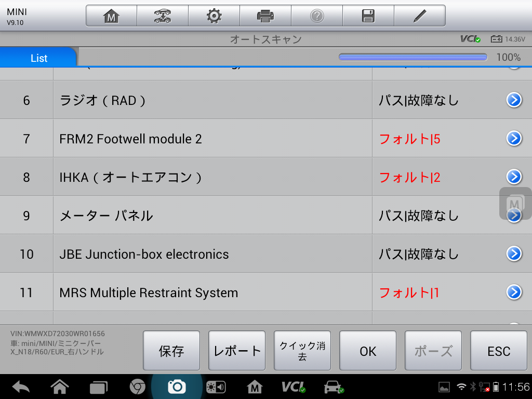Open the vehicle swap icon in toolbar
532x399 pixels.
click(x=163, y=16)
